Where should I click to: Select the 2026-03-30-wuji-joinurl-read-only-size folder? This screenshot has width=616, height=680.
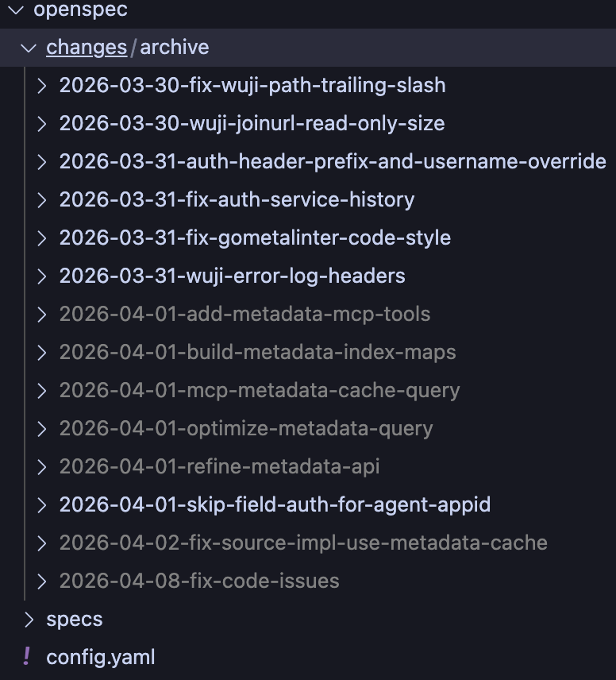[252, 124]
